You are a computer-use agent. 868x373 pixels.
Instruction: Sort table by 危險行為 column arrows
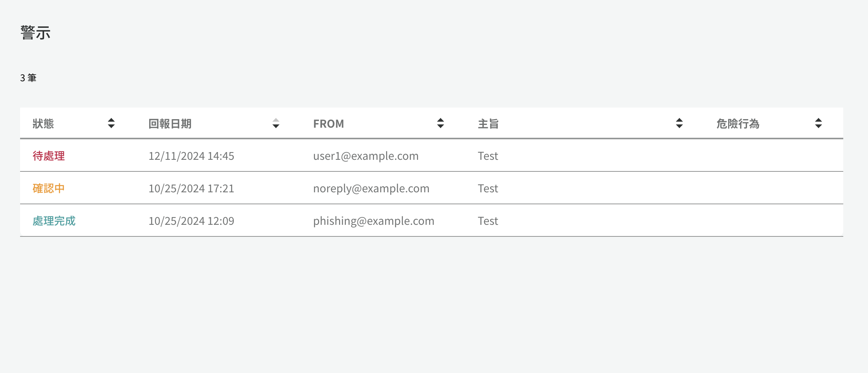pyautogui.click(x=819, y=123)
